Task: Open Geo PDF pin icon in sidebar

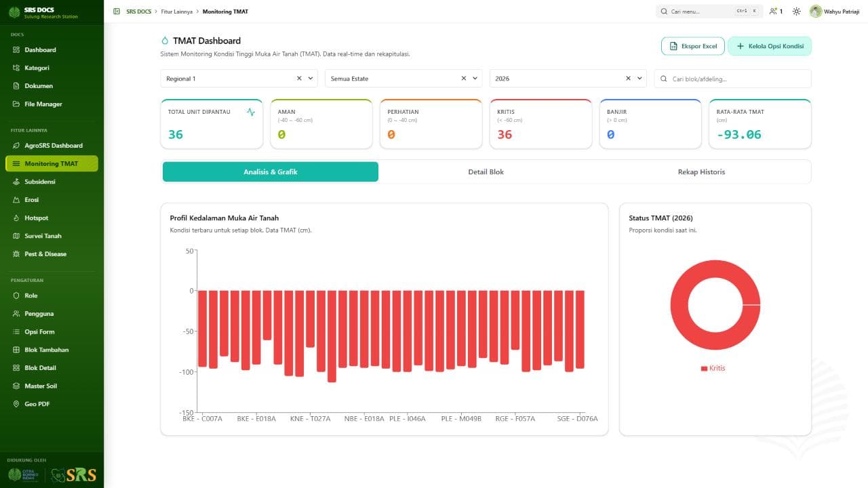Action: click(x=17, y=404)
